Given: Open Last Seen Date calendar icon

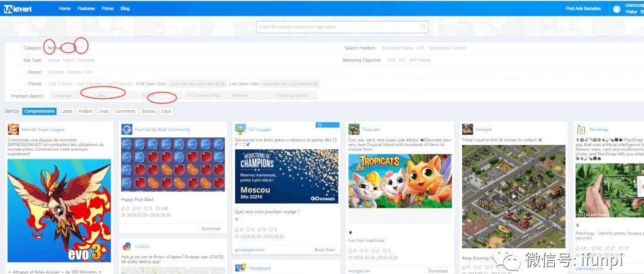Looking at the screenshot, I should coord(316,84).
